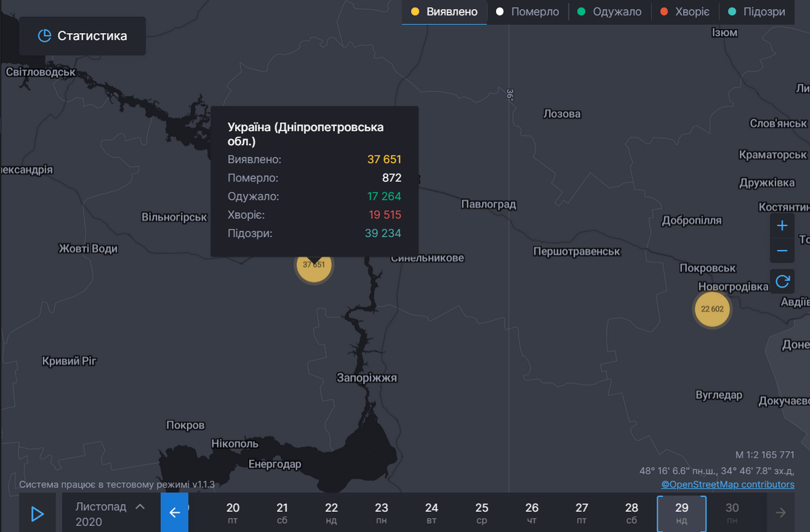
Task: Zoom out with the minus button
Action: pyautogui.click(x=782, y=251)
